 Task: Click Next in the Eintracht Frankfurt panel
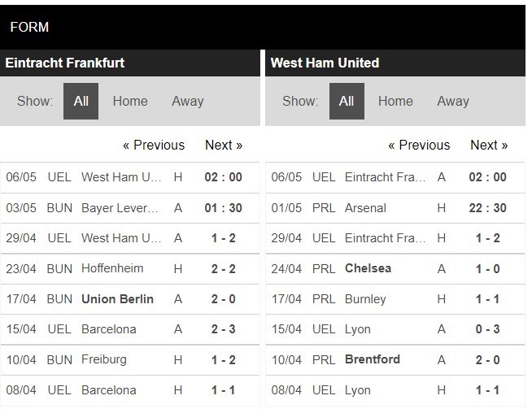[224, 146]
